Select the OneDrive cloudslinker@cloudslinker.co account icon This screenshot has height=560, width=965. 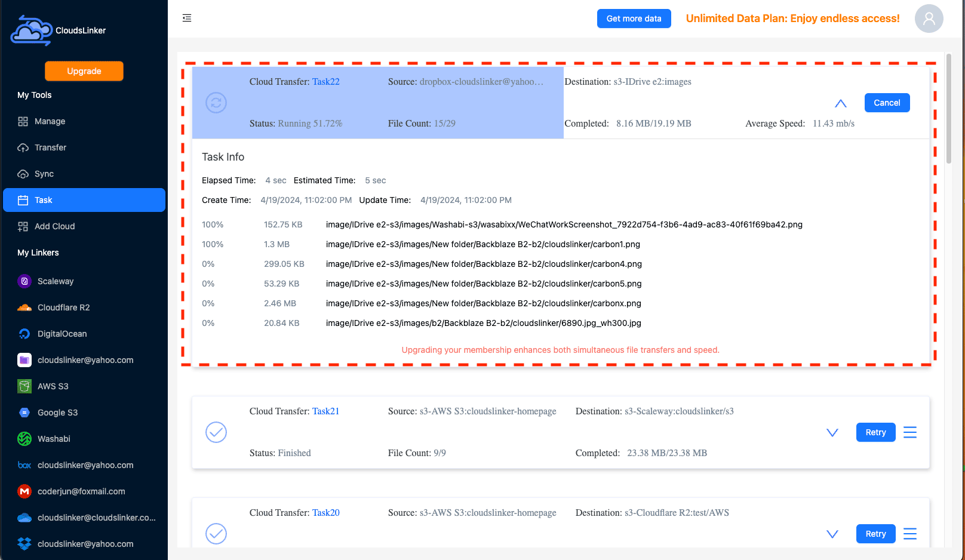click(24, 518)
